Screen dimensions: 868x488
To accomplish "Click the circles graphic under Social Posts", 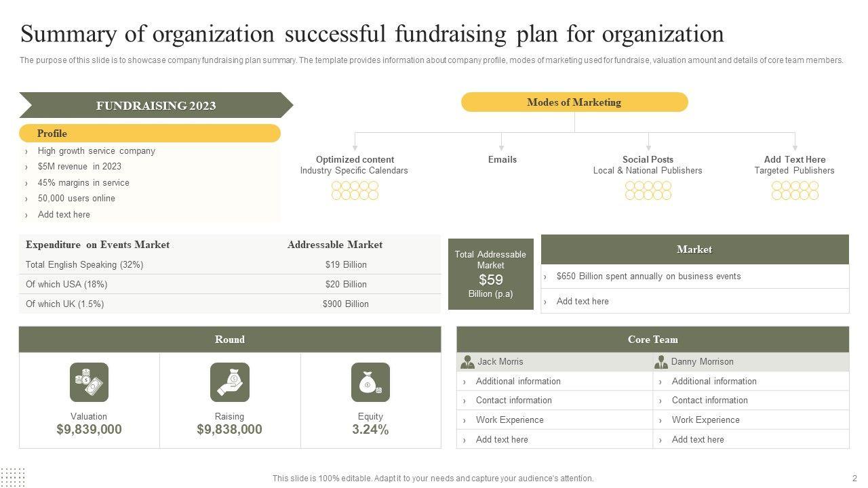I will [x=648, y=190].
